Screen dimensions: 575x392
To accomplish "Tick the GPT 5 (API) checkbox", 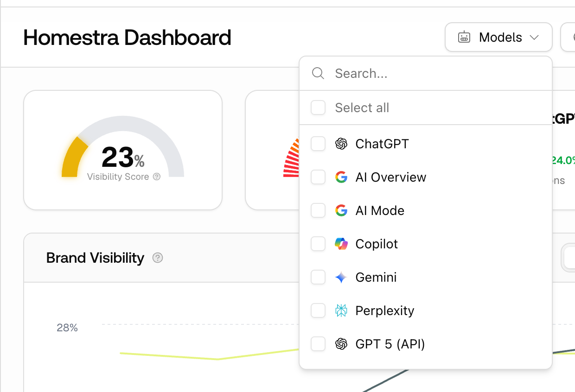I will pyautogui.click(x=318, y=344).
